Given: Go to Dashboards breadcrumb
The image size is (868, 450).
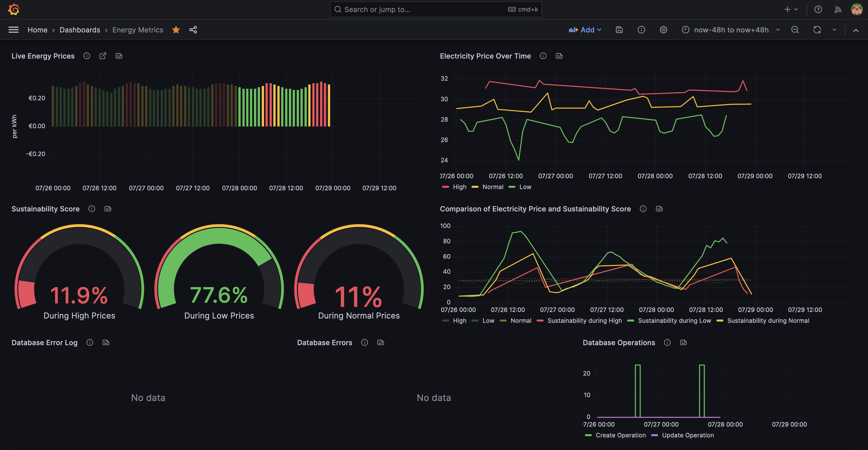Looking at the screenshot, I should click(80, 30).
